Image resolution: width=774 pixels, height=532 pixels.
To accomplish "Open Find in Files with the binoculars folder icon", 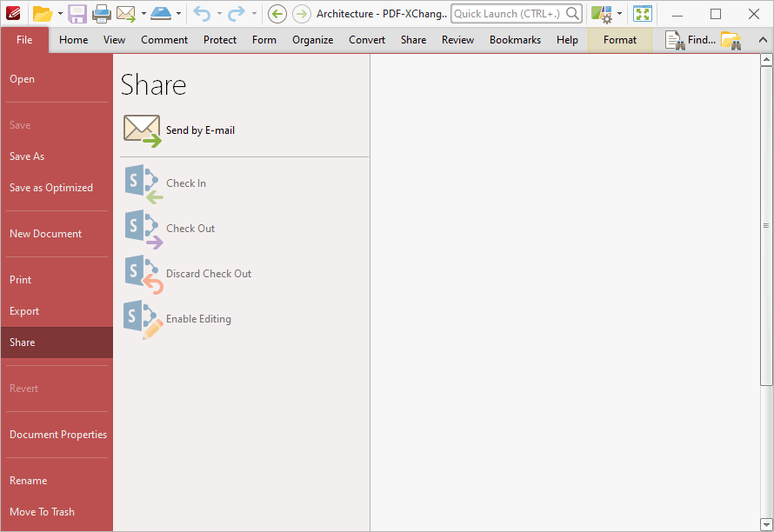I will (x=731, y=39).
